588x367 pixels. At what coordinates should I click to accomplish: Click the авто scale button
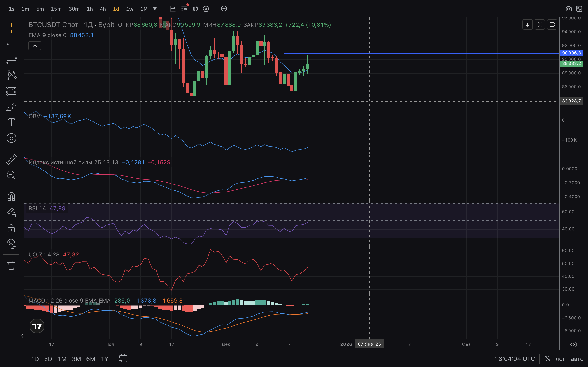click(x=577, y=359)
